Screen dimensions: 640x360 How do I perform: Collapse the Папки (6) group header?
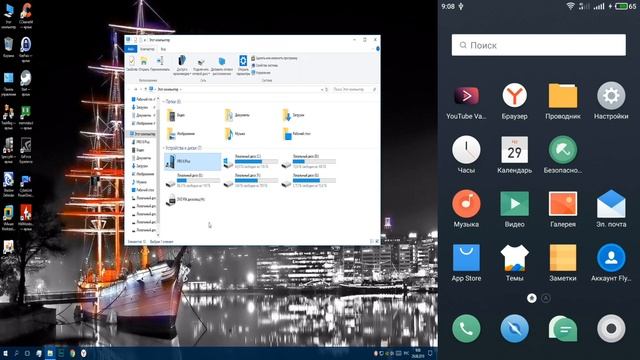point(172,102)
